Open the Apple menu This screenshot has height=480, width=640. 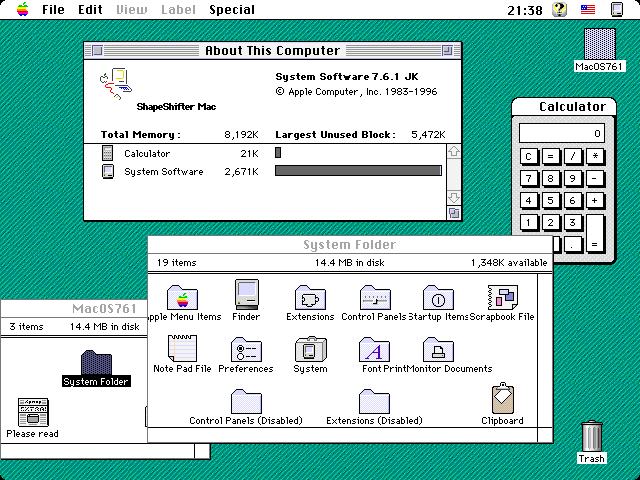[x=22, y=10]
